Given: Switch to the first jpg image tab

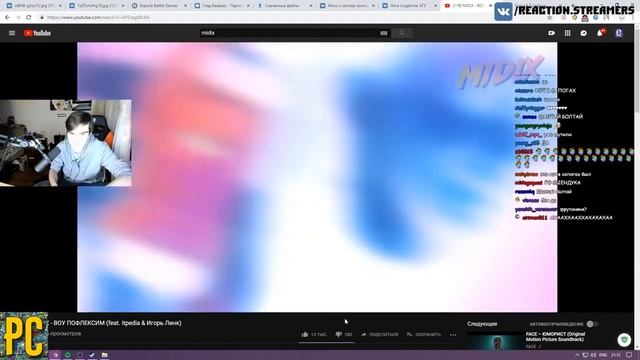Looking at the screenshot, I should click(x=33, y=6).
